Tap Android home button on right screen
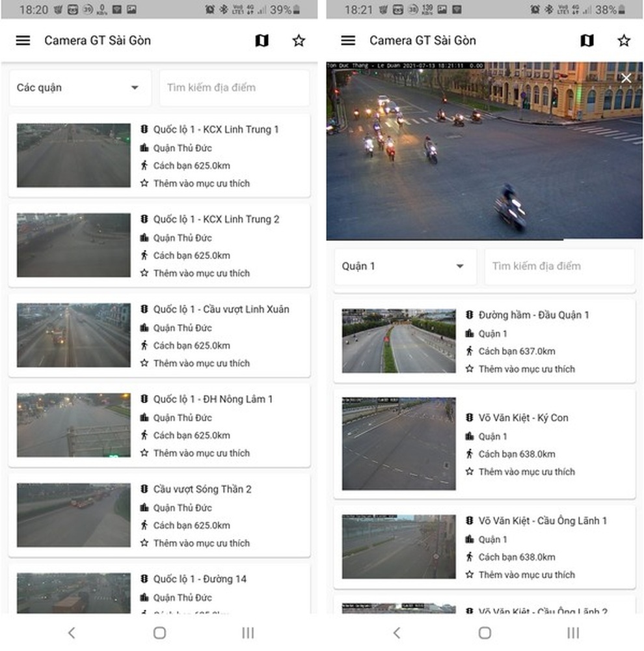 pyautogui.click(x=485, y=633)
